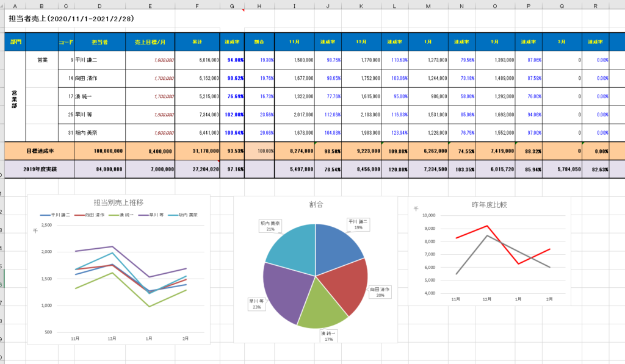
Task: Click the 3月 table header cell
Action: point(560,42)
